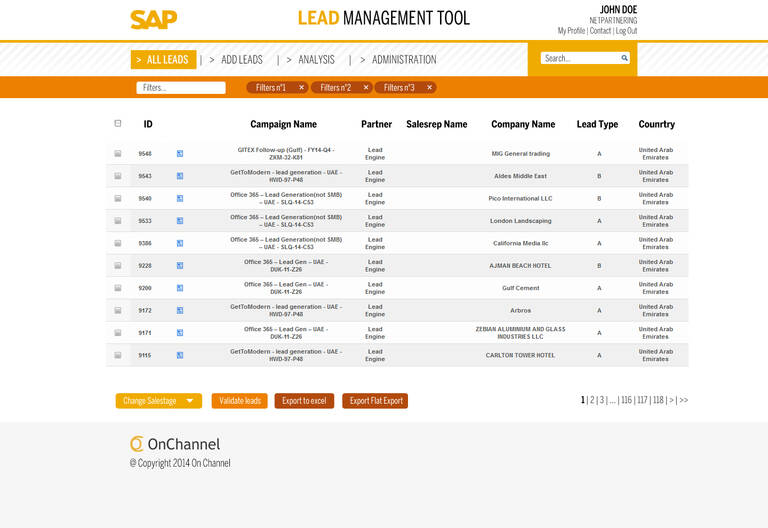768x528 pixels.
Task: Go to page 117 in pagination
Action: (x=643, y=400)
